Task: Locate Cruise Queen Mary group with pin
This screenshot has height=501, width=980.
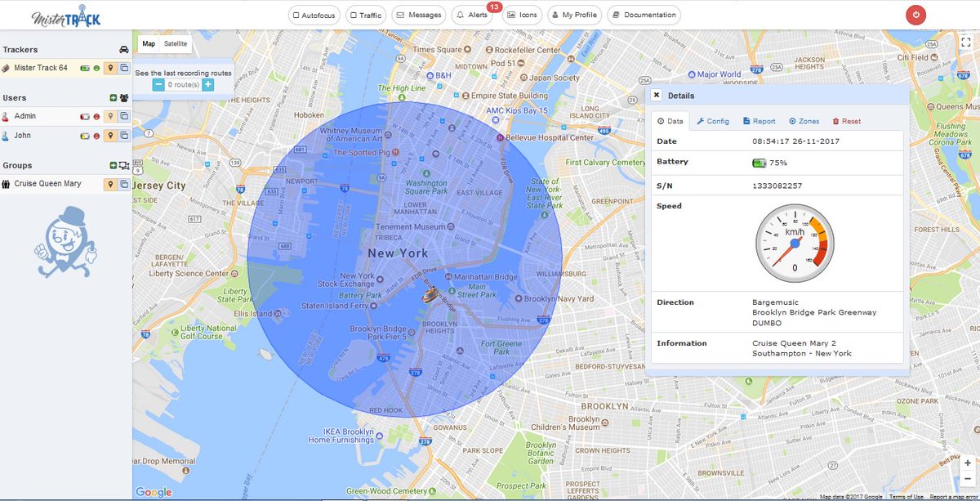Action: 110,184
